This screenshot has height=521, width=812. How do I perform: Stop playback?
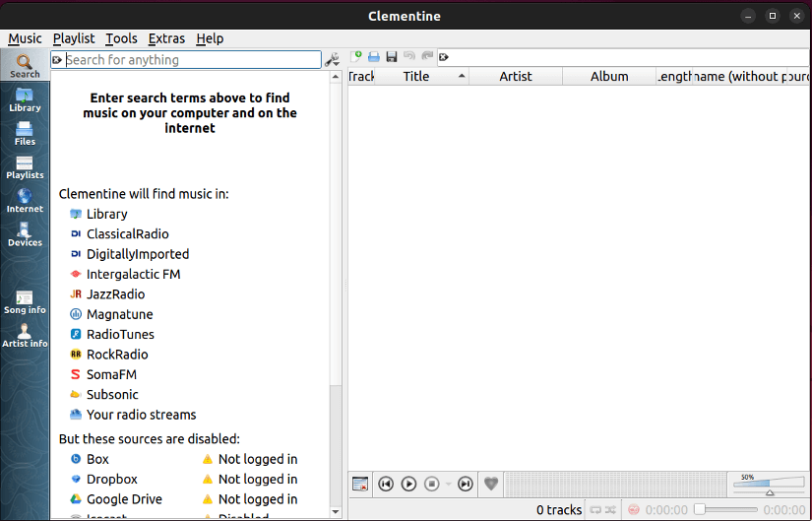coord(432,484)
